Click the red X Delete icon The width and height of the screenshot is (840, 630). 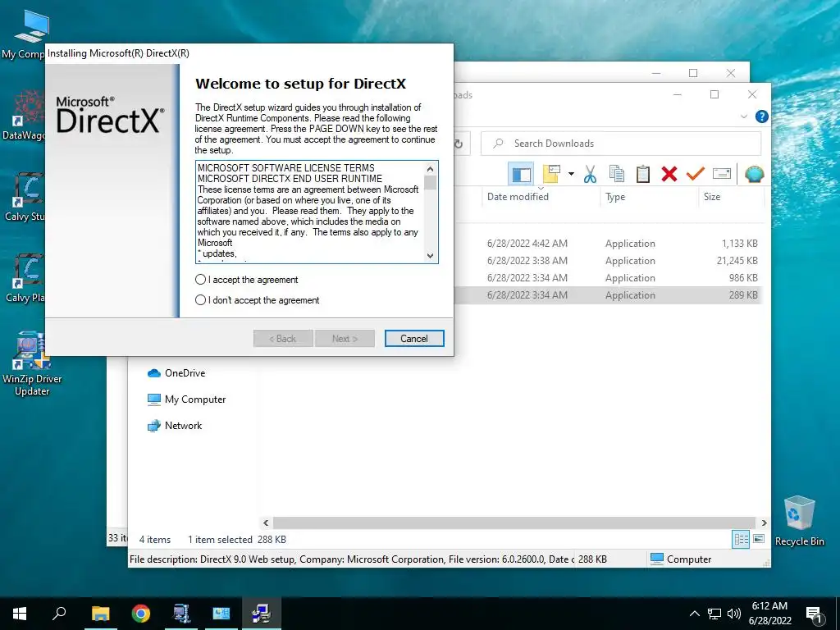(669, 174)
